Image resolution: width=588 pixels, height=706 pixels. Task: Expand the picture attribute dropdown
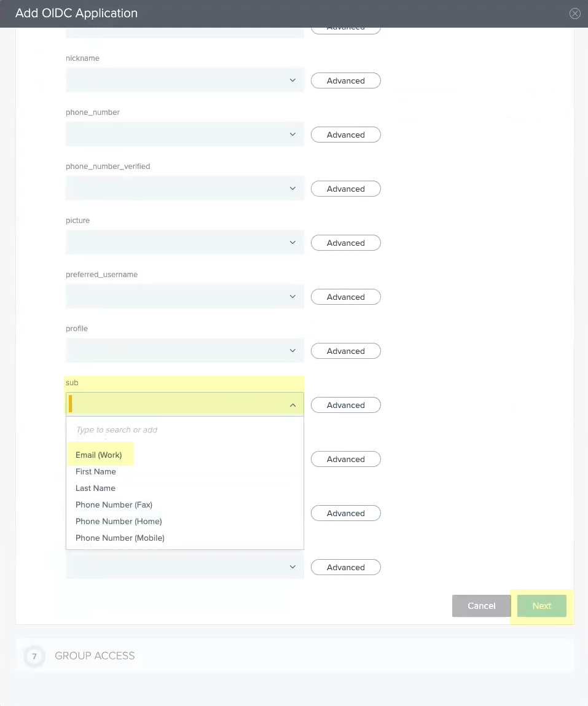[184, 243]
